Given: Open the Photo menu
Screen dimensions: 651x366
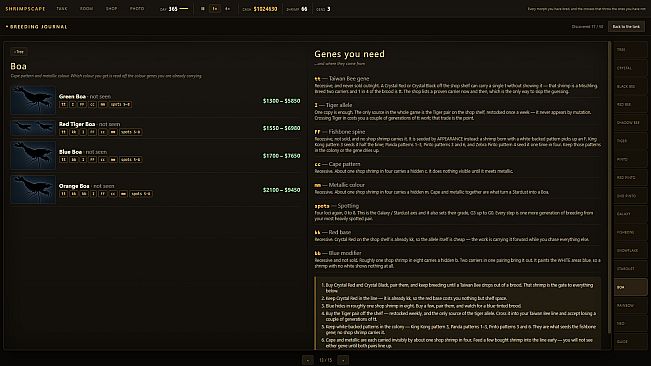Looking at the screenshot, I should (137, 9).
